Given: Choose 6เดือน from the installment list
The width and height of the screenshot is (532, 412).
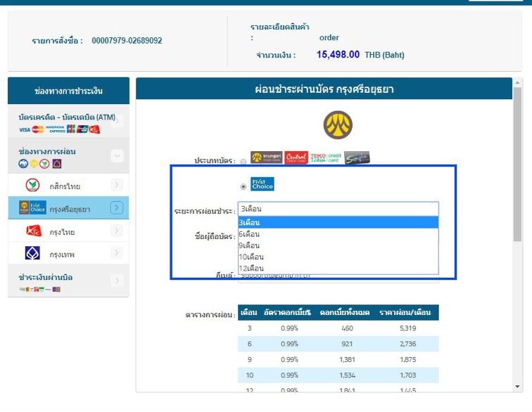Looking at the screenshot, I should pos(338,234).
